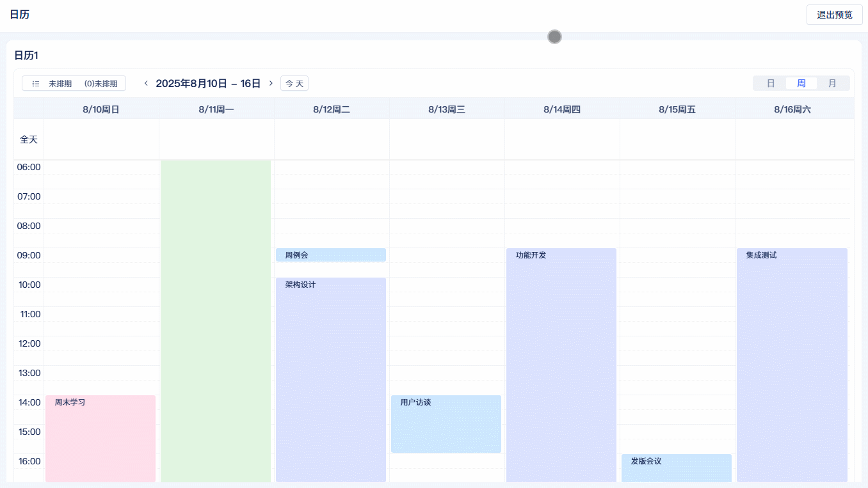This screenshot has width=868, height=488.
Task: Click the 8/13周三 column header
Action: coord(447,109)
